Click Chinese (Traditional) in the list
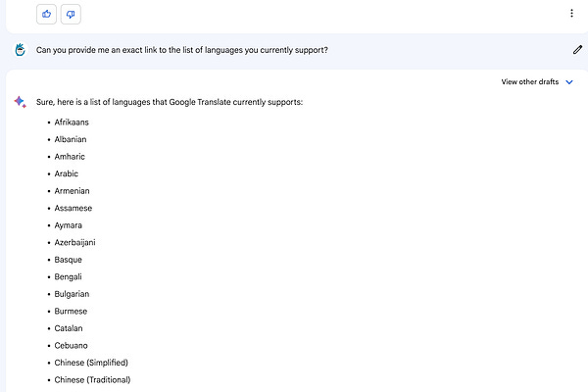The height and width of the screenshot is (392, 588). coord(92,380)
